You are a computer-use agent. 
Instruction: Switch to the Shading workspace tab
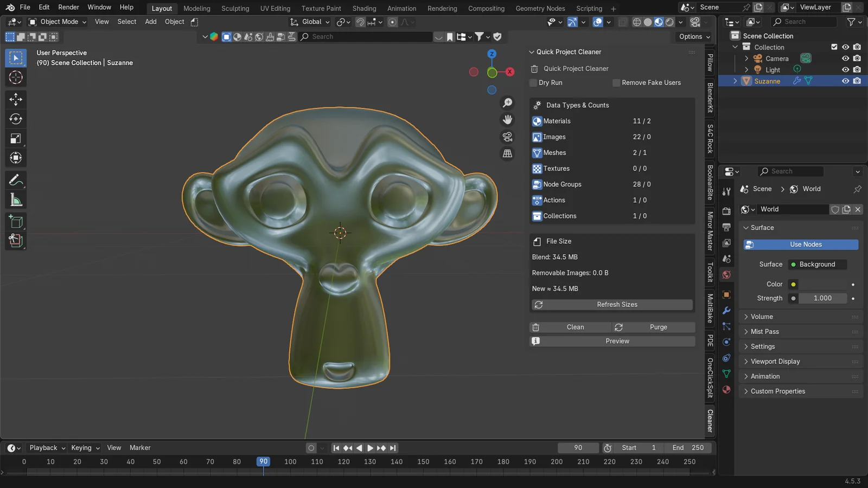(x=364, y=8)
